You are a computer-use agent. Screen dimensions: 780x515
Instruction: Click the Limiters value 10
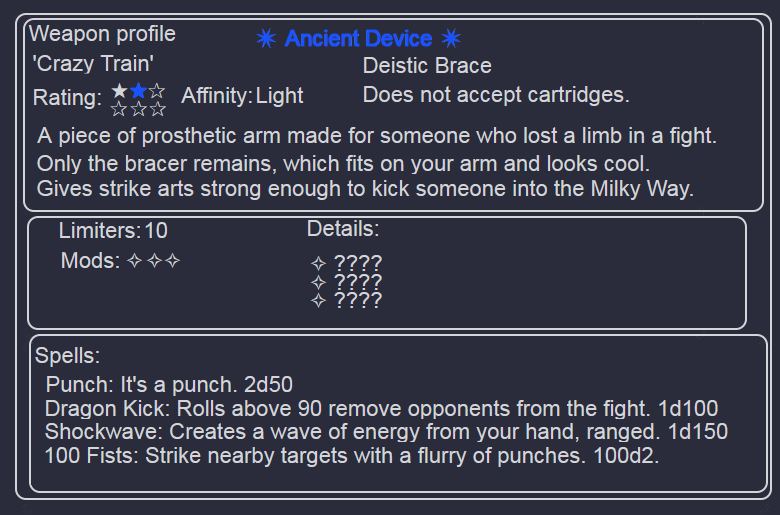pos(156,231)
